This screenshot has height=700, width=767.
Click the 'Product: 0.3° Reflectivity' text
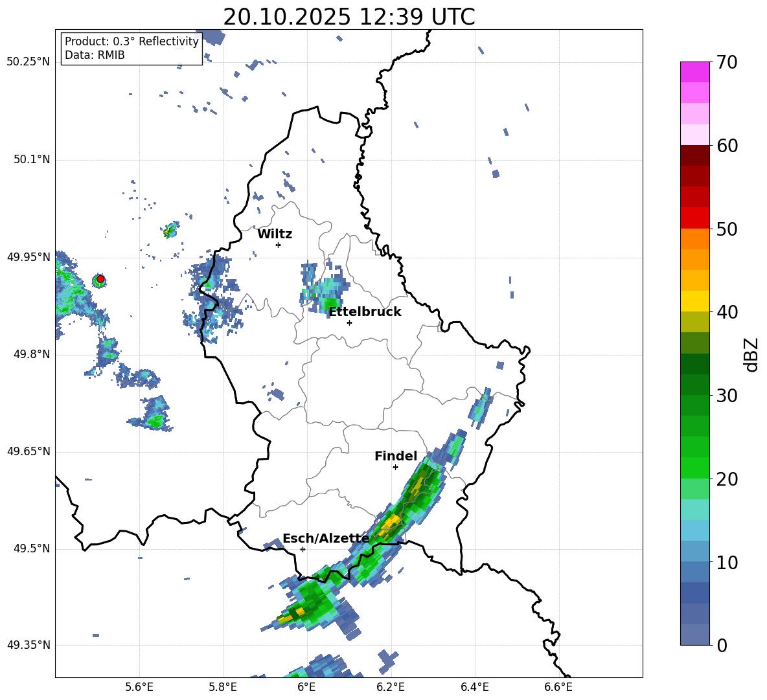click(132, 41)
